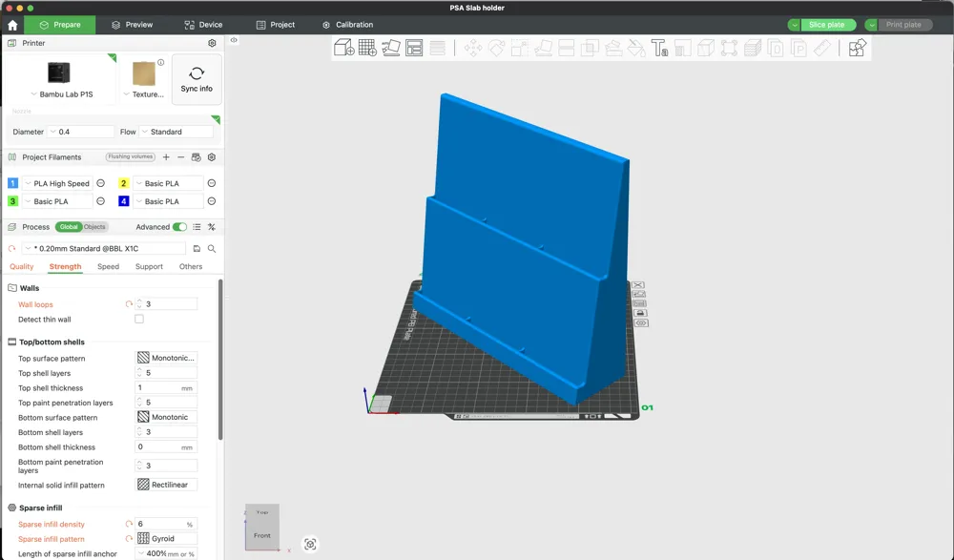Image resolution: width=954 pixels, height=560 pixels.
Task: Open the Speed settings tab
Action: point(109,266)
